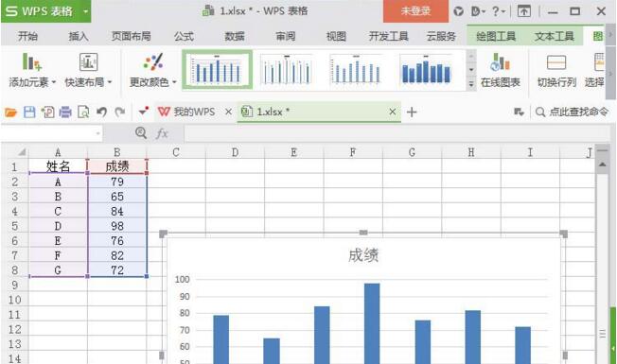Viewport: 617px width, 364px height.
Task: Open the 页面布局 ribbon tab
Action: tap(131, 36)
